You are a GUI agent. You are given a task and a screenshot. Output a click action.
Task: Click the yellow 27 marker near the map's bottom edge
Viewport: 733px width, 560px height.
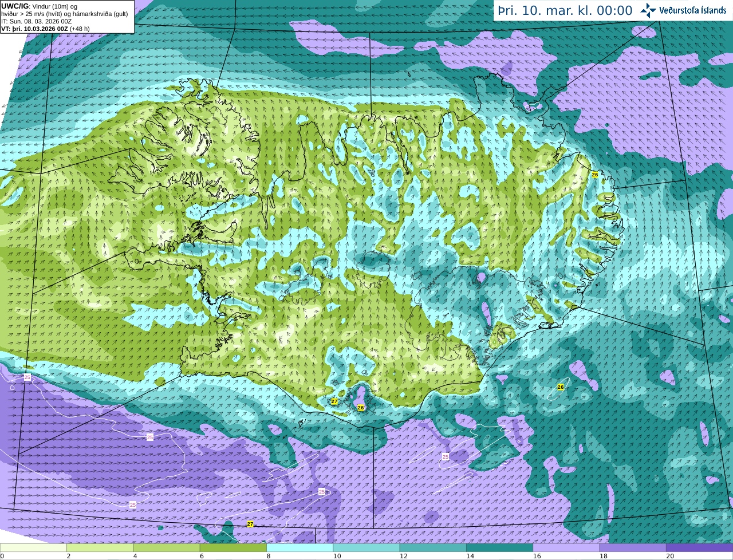coord(250,524)
